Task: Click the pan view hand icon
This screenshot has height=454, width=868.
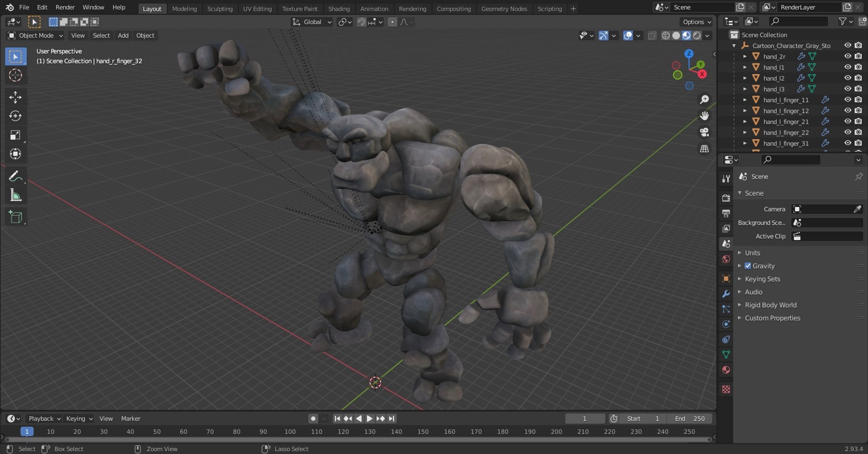Action: click(x=704, y=116)
